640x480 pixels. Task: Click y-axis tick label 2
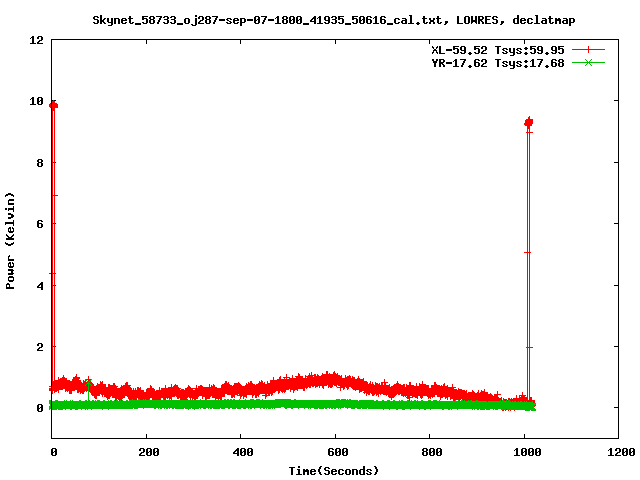pos(40,347)
